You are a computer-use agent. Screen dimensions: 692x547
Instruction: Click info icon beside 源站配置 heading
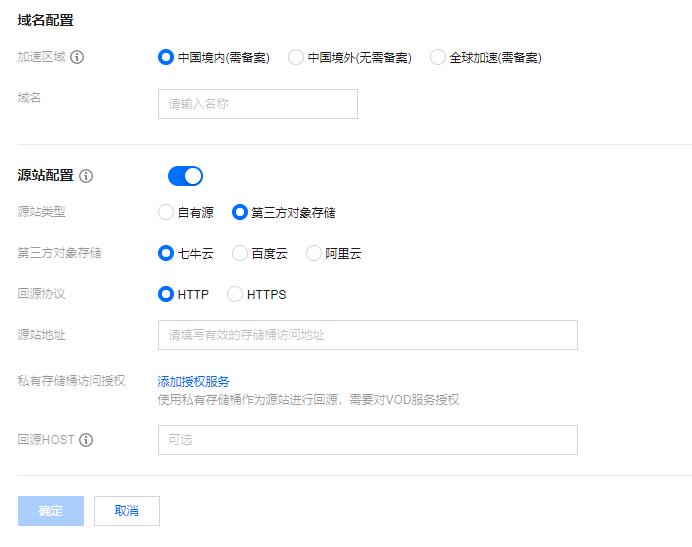(86, 176)
